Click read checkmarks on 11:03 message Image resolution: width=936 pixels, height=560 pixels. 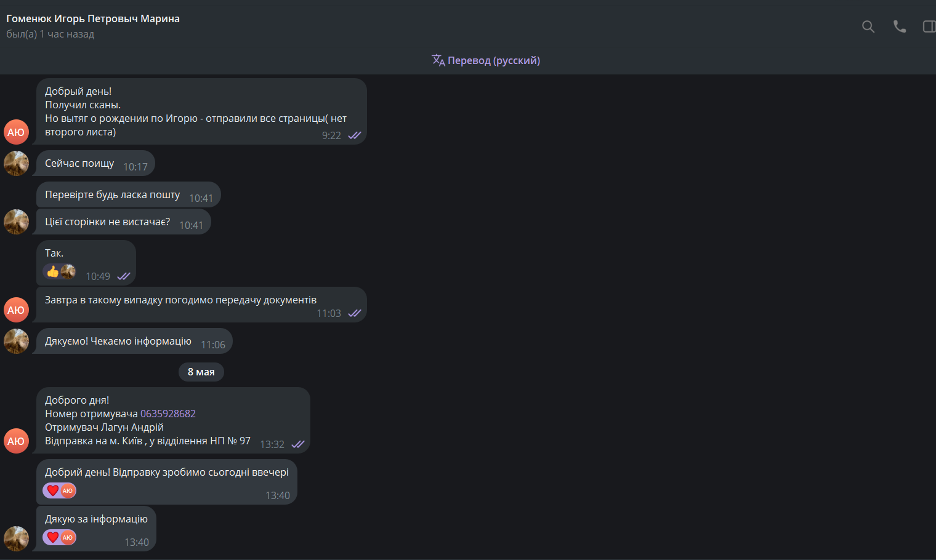355,313
